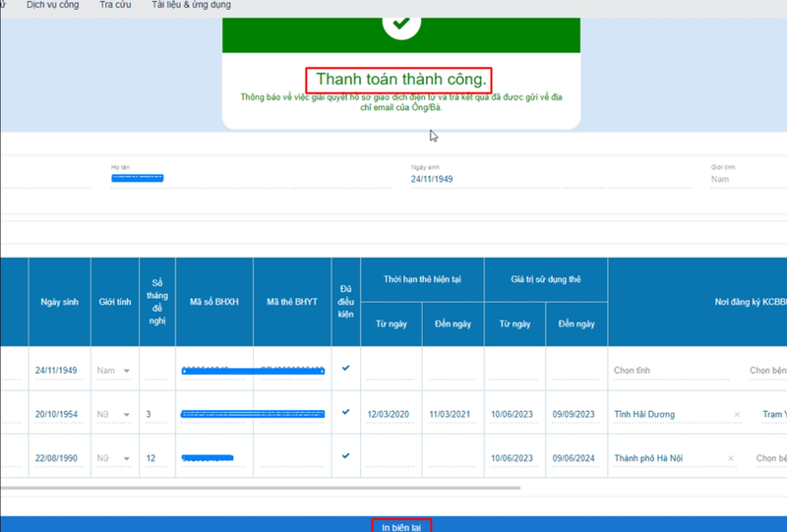Viewport: 787px width, 532px height.
Task: Toggle eligibility checkmark for the 24/11/1949 row
Action: click(346, 368)
